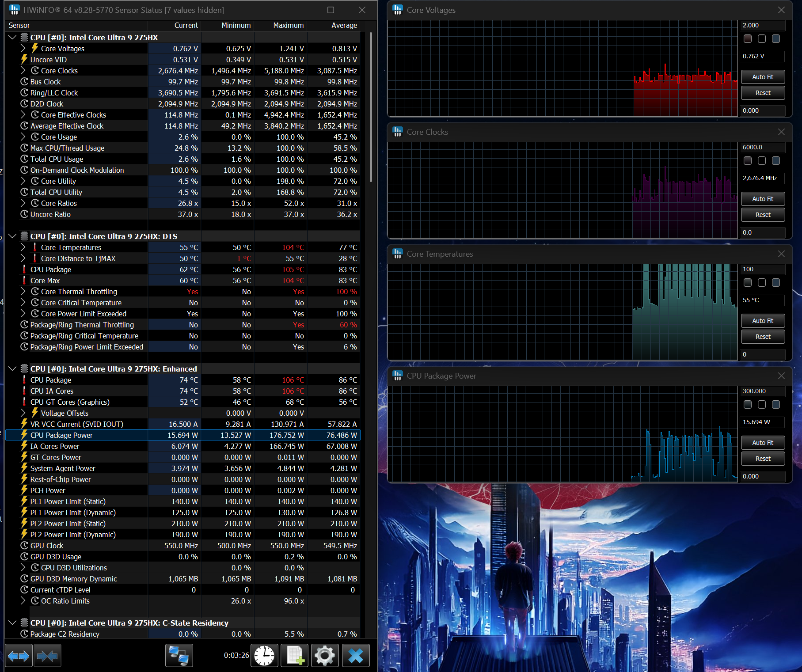802x672 pixels.
Task: Toggle first checkbox in Core Clocks graph
Action: pos(748,161)
